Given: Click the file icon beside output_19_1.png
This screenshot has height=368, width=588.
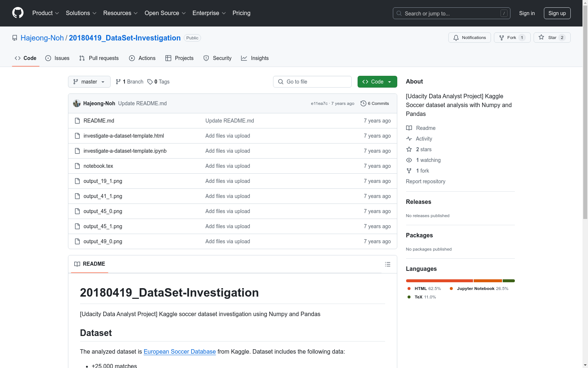Looking at the screenshot, I should pyautogui.click(x=77, y=181).
